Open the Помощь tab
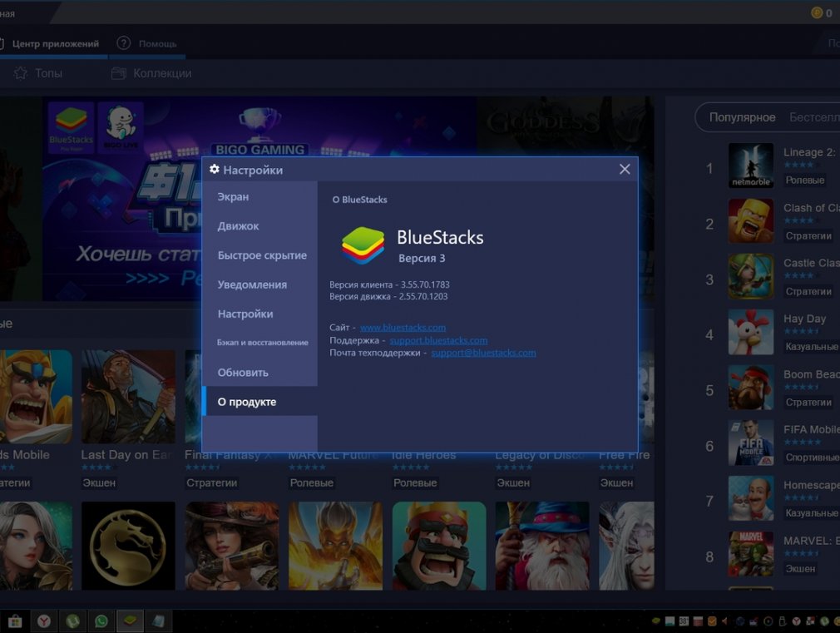The image size is (840, 633). point(157,43)
